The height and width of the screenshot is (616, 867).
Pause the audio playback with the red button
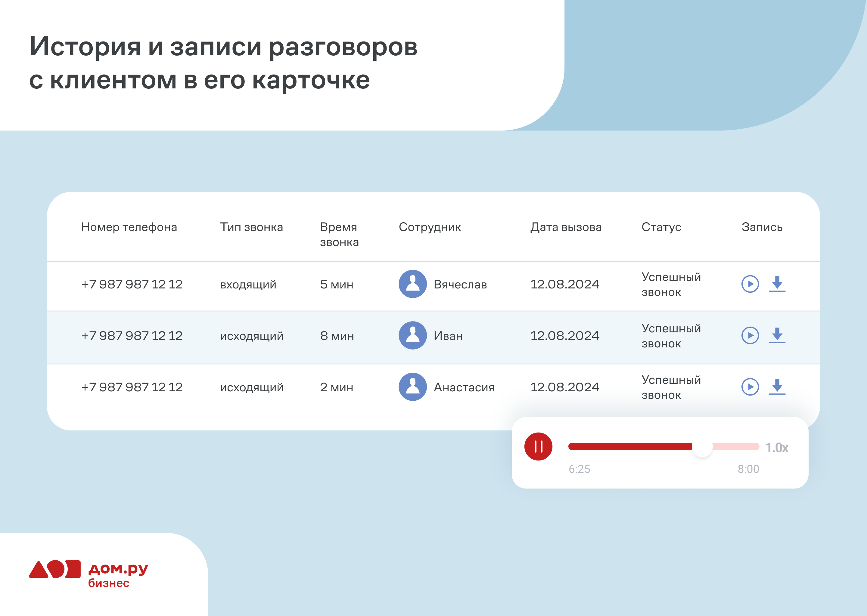click(538, 446)
